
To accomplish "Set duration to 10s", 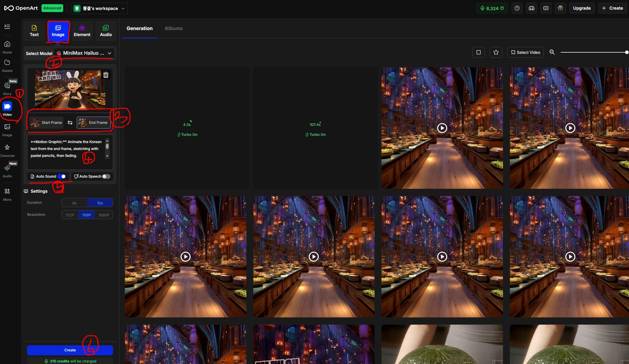I will [100, 203].
